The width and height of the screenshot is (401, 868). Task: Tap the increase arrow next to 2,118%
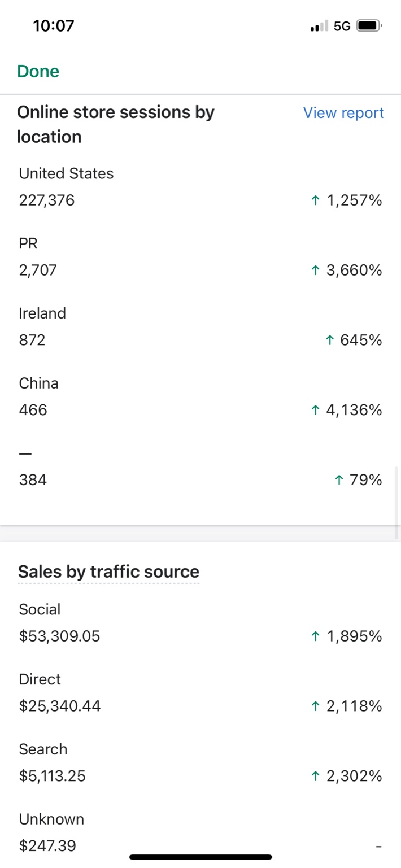(316, 706)
